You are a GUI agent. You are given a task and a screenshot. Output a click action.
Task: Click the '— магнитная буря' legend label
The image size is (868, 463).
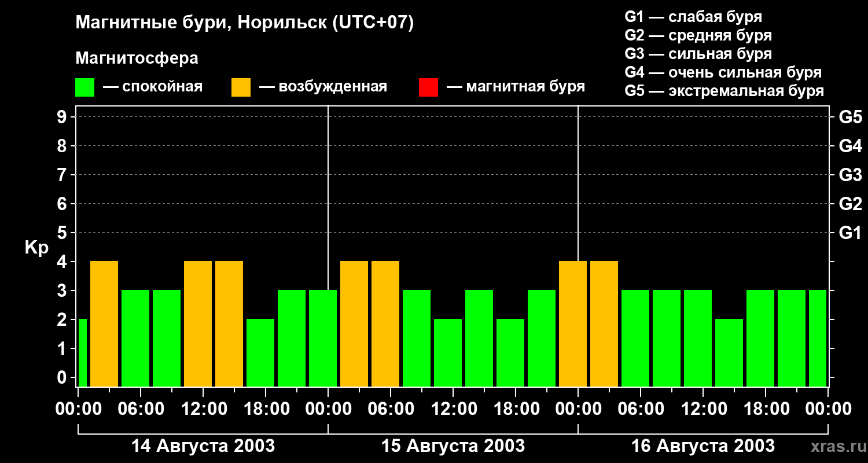516,87
